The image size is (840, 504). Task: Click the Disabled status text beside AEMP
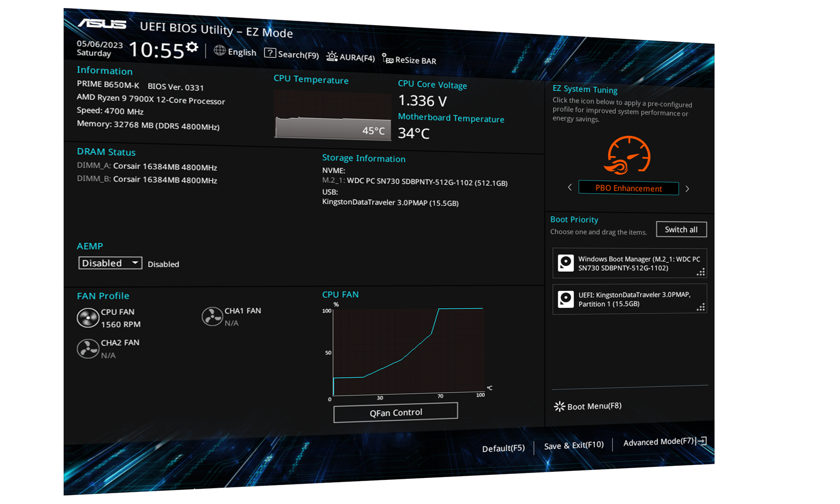click(x=164, y=264)
